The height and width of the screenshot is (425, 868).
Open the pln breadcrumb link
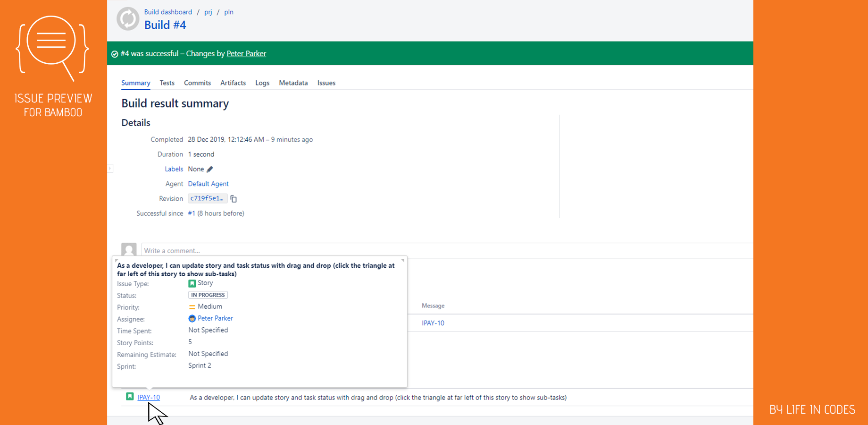229,12
